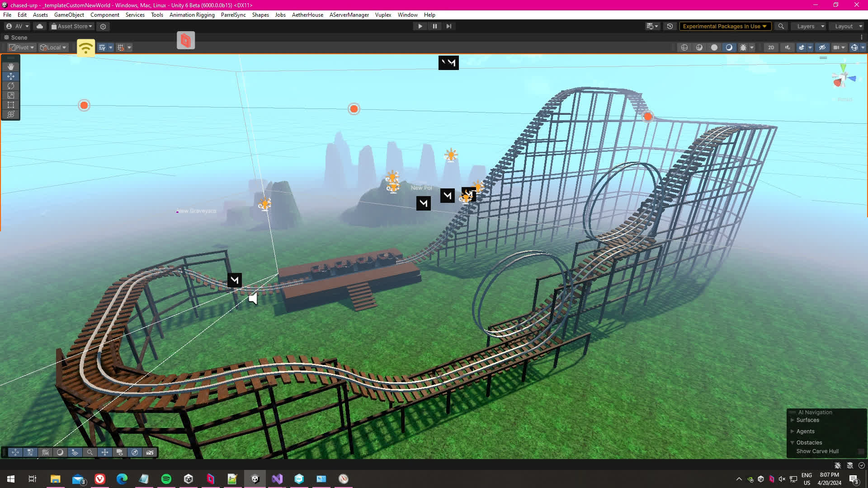Open Undo History icon

pos(670,26)
